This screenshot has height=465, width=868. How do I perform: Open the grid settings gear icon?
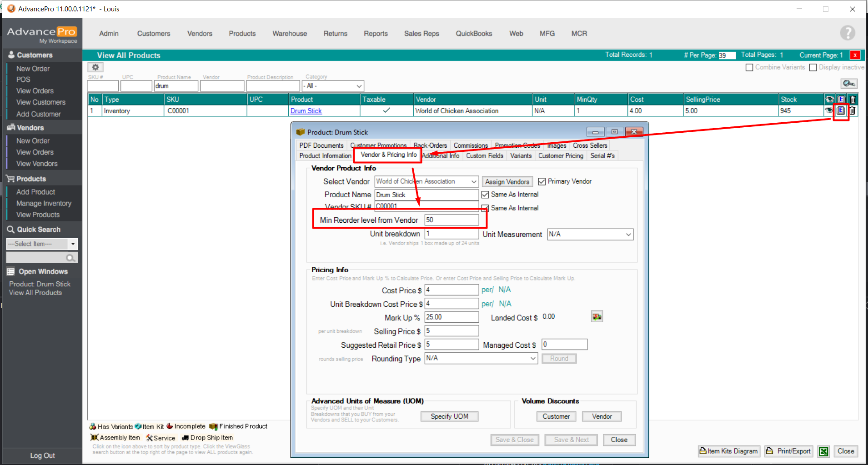pyautogui.click(x=95, y=67)
